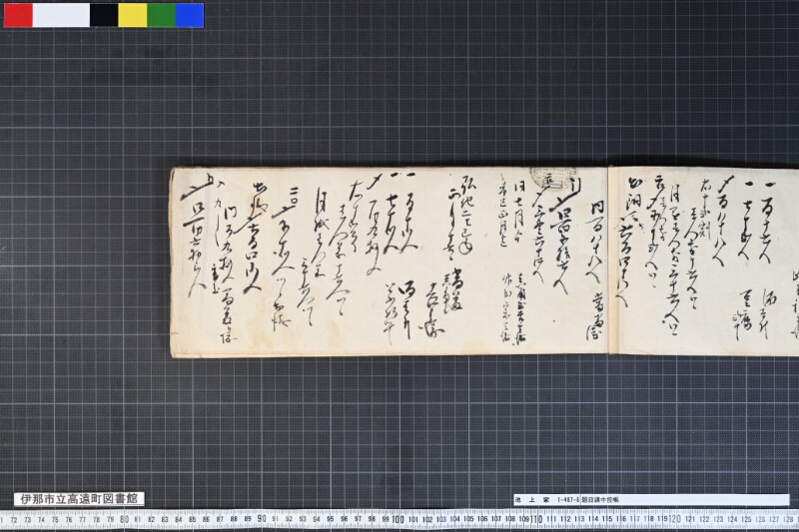
Task: Click the ruler mark 95
Action: [x=331, y=520]
